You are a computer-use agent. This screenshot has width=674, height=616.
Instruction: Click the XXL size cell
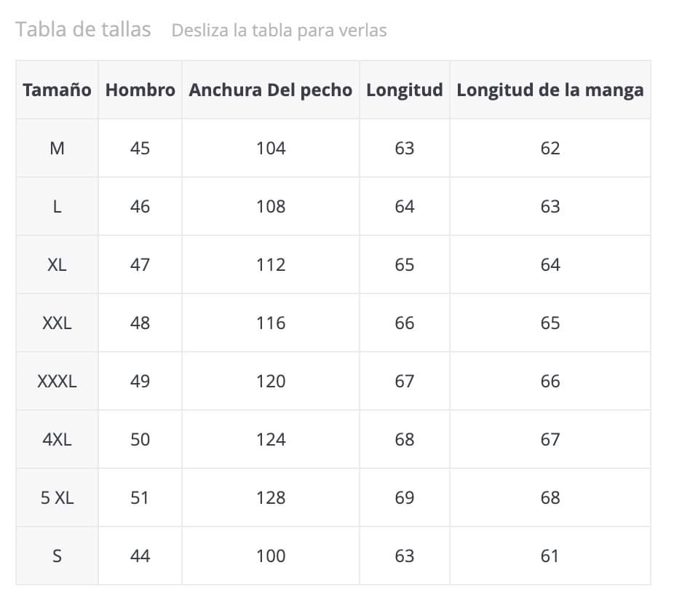point(57,323)
